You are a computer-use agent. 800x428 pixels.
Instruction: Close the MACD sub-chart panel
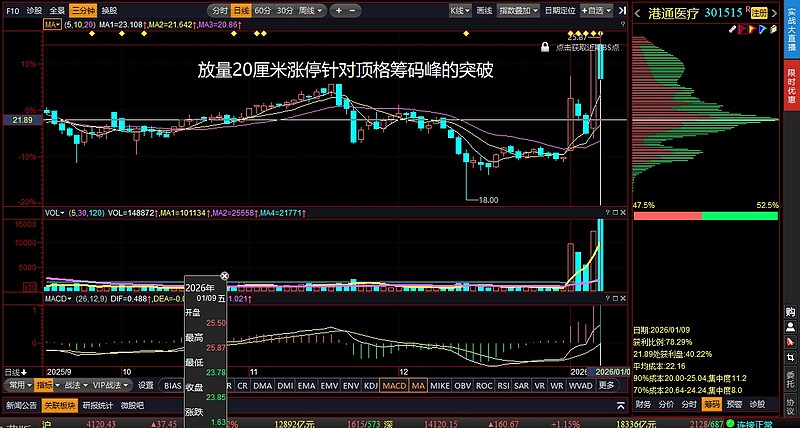(623, 298)
